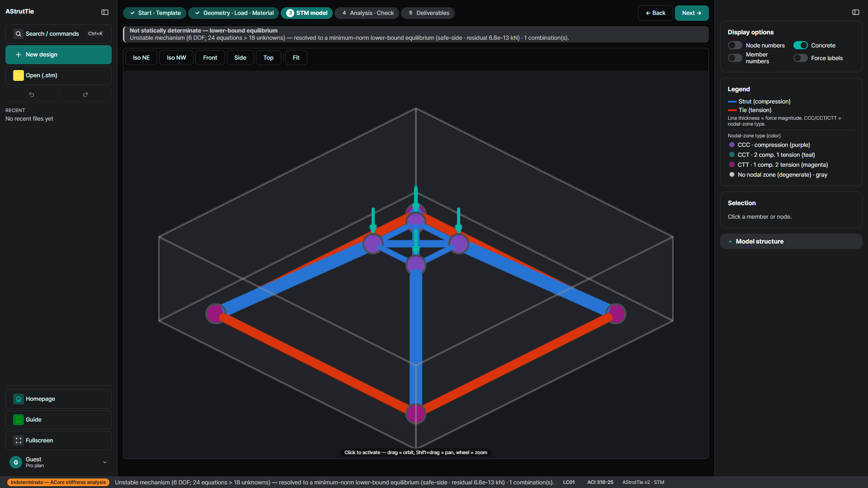Click LC01 in status bar
The image size is (868, 488).
click(x=569, y=482)
